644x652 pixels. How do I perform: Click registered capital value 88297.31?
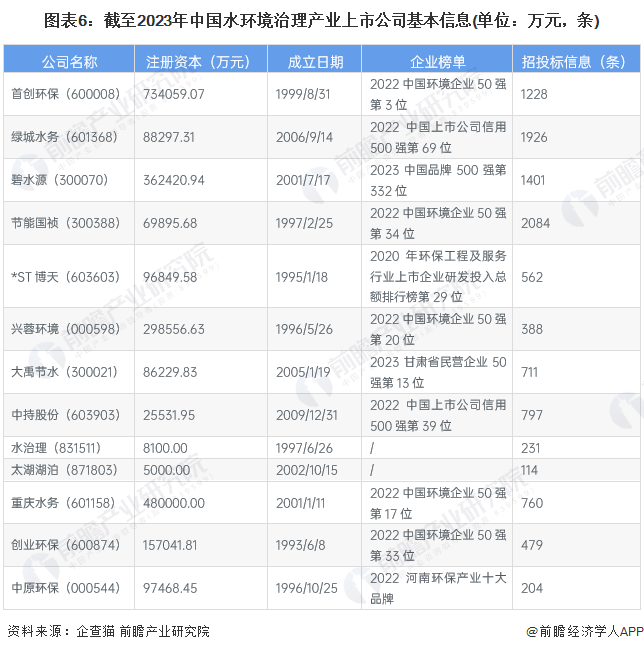pyautogui.click(x=169, y=137)
